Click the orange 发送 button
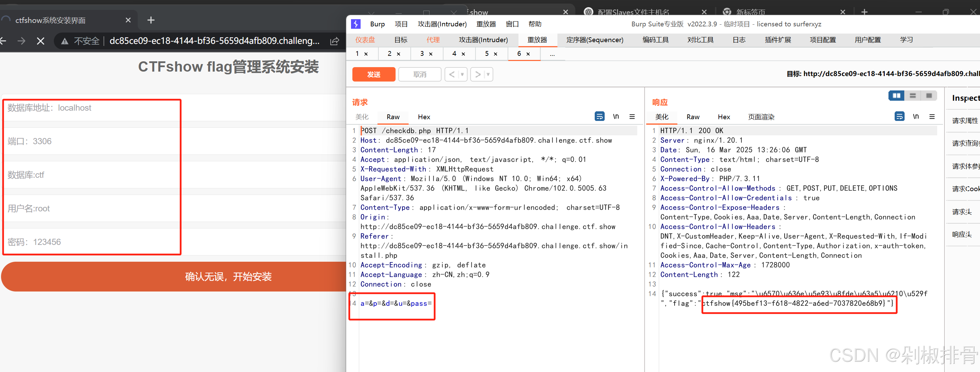This screenshot has height=372, width=980. tap(374, 74)
